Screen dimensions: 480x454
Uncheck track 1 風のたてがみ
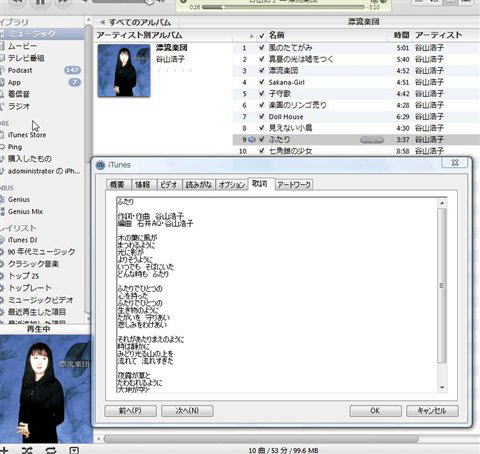[262, 48]
